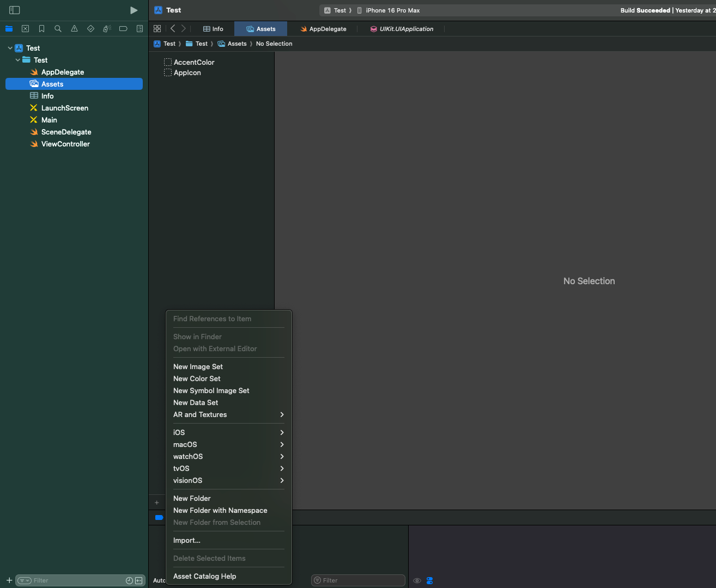Select Main storyboard in navigator
Screen dimensions: 716x588
(74, 120)
